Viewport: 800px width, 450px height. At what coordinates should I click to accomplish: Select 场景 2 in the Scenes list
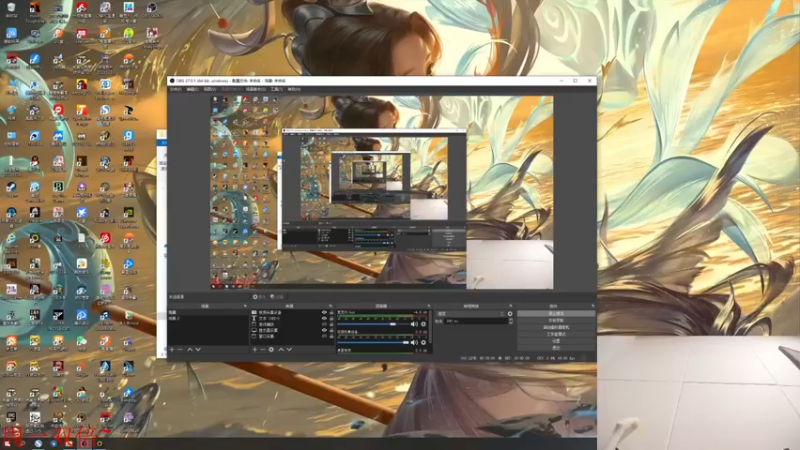pos(208,318)
